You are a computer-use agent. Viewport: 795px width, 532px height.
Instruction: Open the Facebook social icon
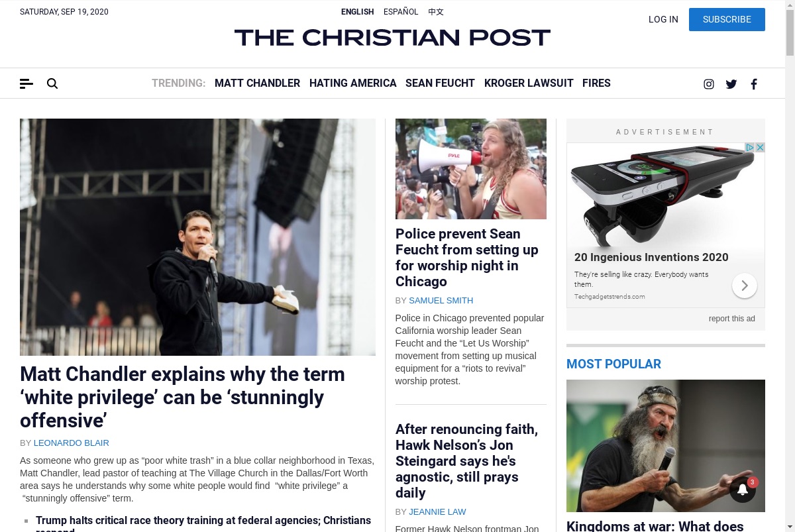click(754, 84)
